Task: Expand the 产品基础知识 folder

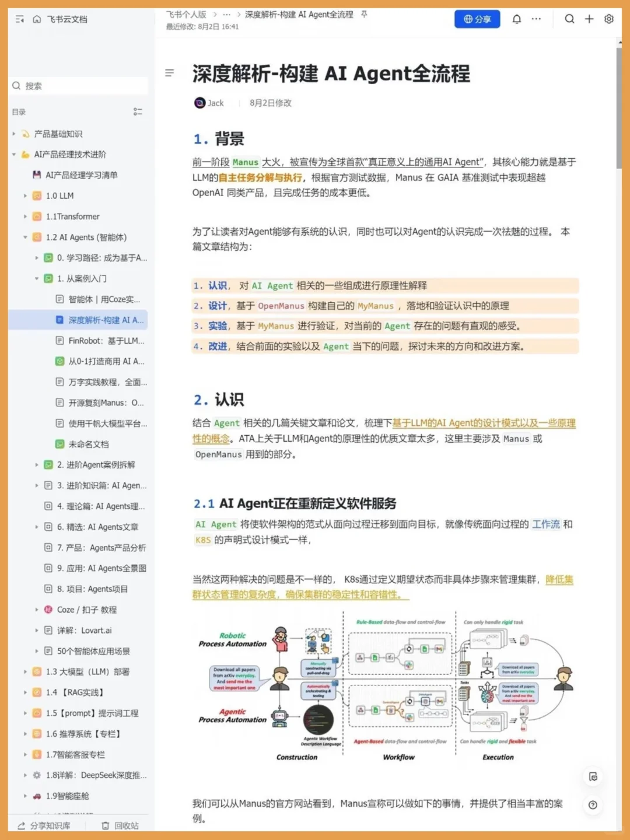Action: [14, 134]
